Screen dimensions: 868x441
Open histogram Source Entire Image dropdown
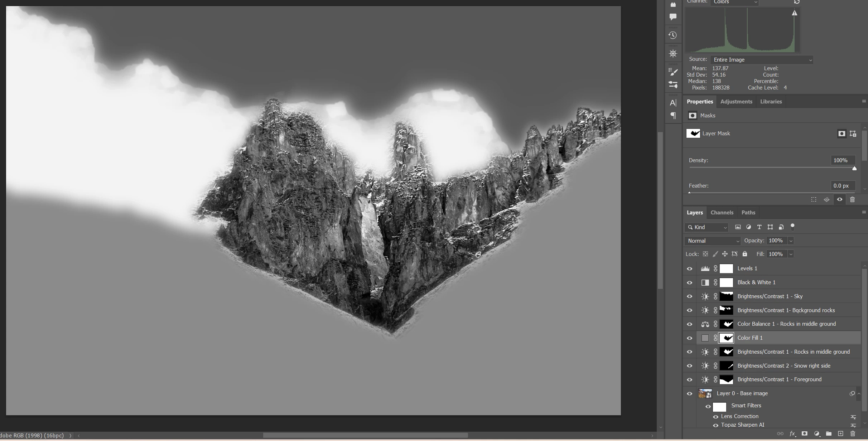pos(762,60)
